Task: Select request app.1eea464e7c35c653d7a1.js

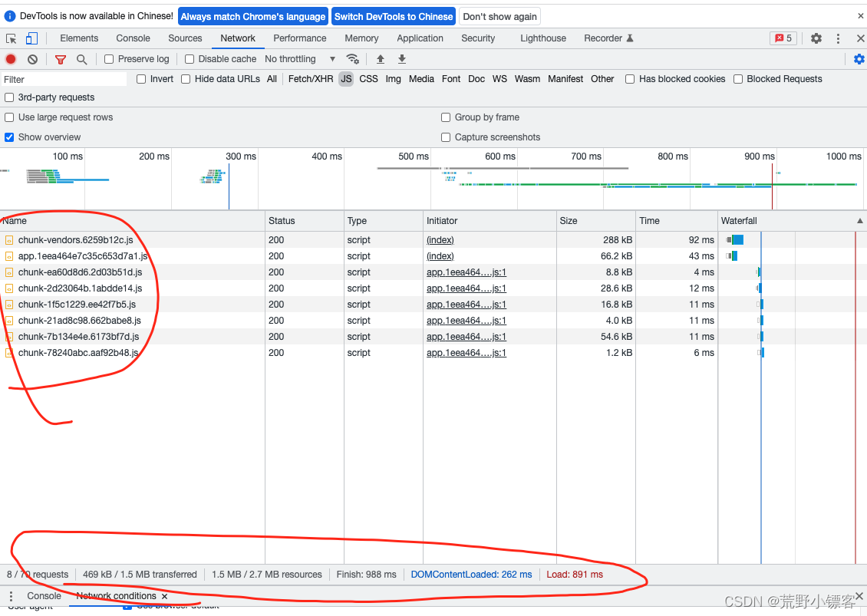Action: click(83, 256)
